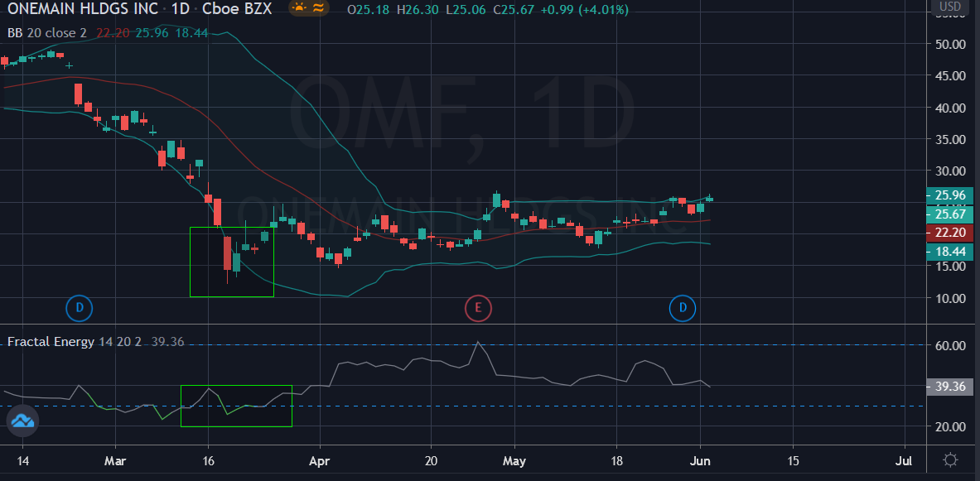The width and height of the screenshot is (980, 481).
Task: Click the 60.00 level on indicator axis
Action: (x=951, y=345)
